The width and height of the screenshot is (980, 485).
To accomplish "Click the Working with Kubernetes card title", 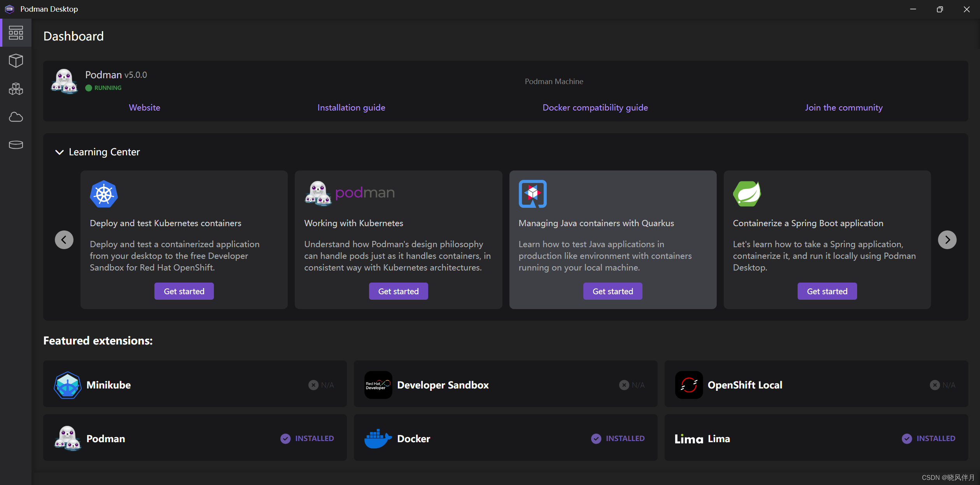I will click(353, 223).
